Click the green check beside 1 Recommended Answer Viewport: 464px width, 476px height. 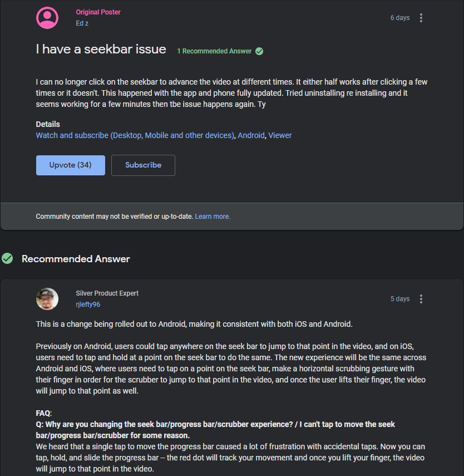tap(259, 51)
